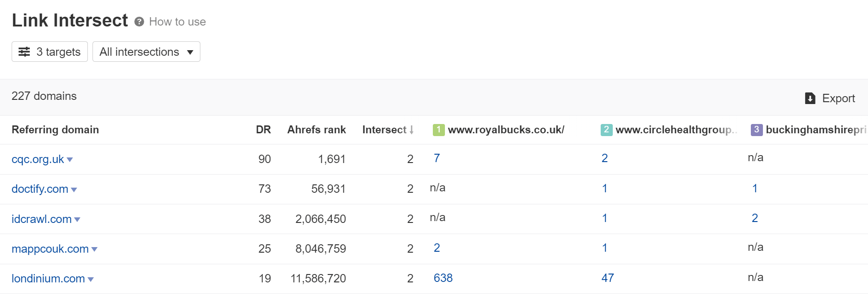The width and height of the screenshot is (868, 294).
Task: Open the mappcouk.com dropdown arrow
Action: (94, 249)
